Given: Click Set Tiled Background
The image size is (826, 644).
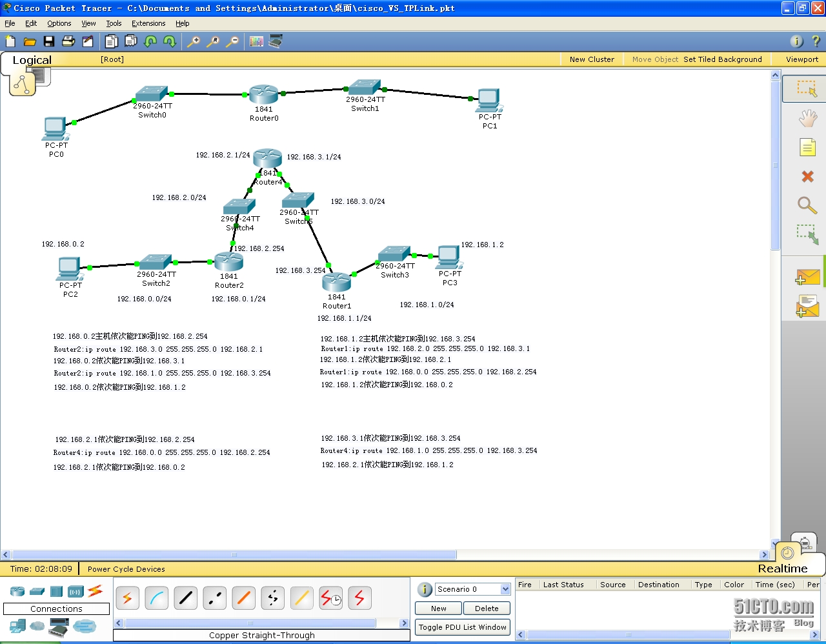Looking at the screenshot, I should [723, 59].
